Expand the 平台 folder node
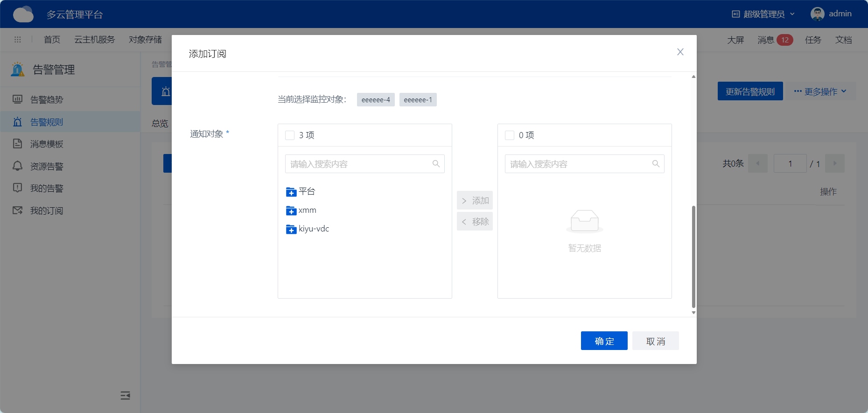 point(291,192)
